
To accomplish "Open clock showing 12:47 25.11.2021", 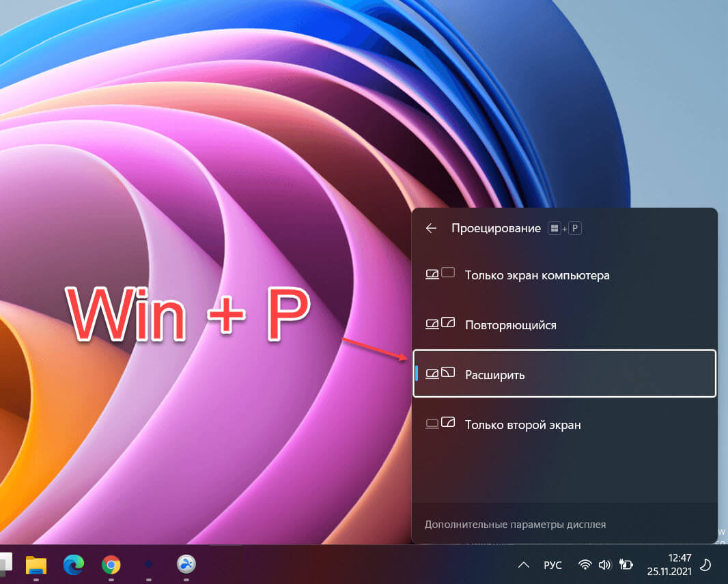I will [669, 564].
